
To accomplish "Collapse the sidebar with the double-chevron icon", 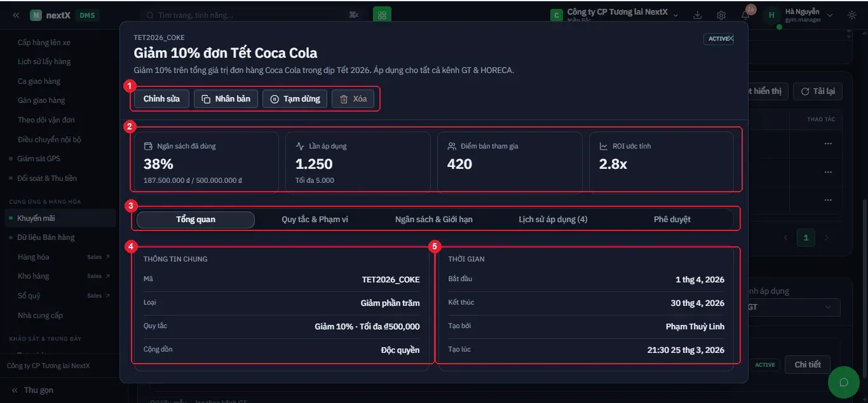I will tap(16, 15).
